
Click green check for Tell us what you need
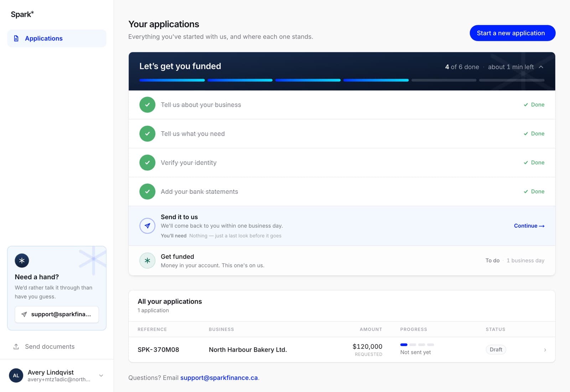coord(147,134)
